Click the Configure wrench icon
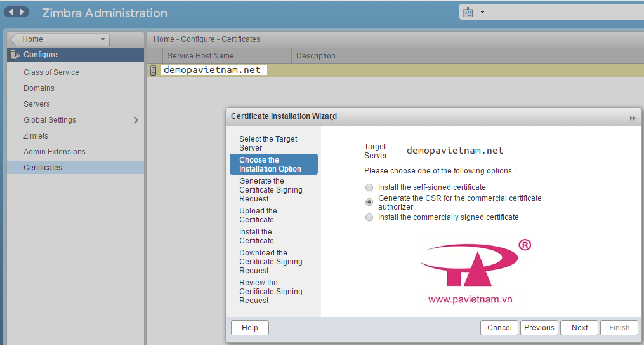Image resolution: width=644 pixels, height=345 pixels. coord(15,55)
